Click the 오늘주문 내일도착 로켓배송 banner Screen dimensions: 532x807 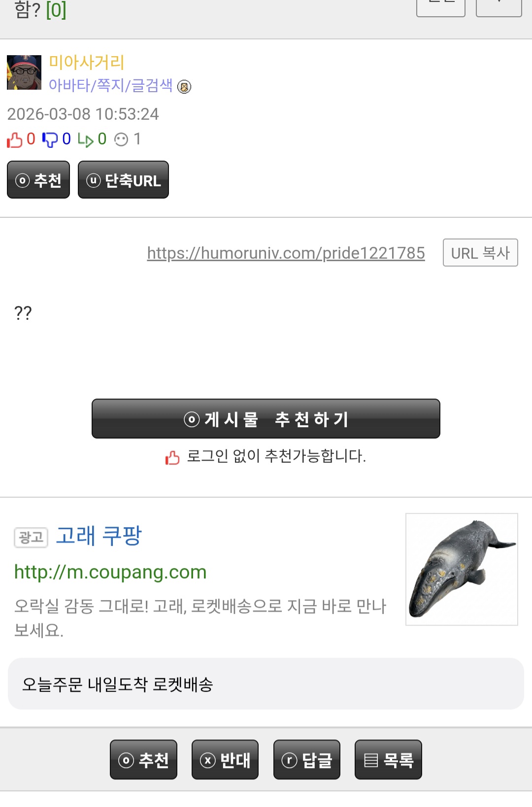point(266,684)
